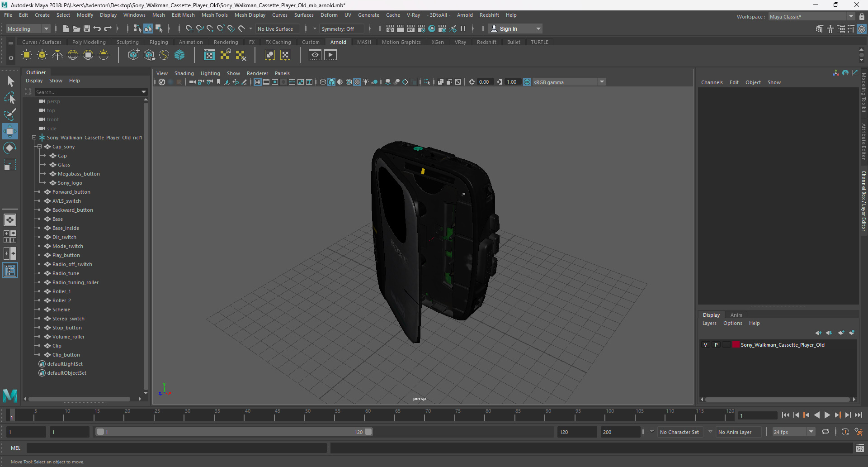Click the red layer color swatch
The image size is (868, 467).
tap(736, 345)
